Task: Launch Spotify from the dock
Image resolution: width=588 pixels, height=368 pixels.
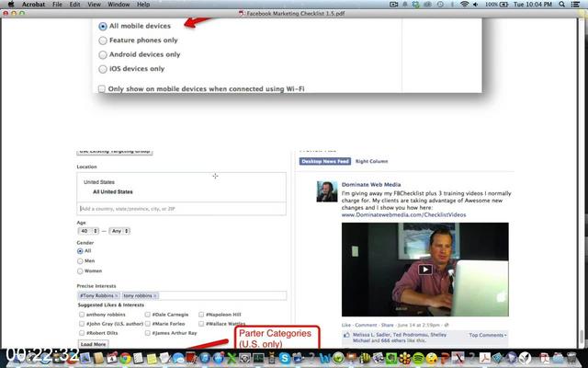Action: tap(418, 358)
